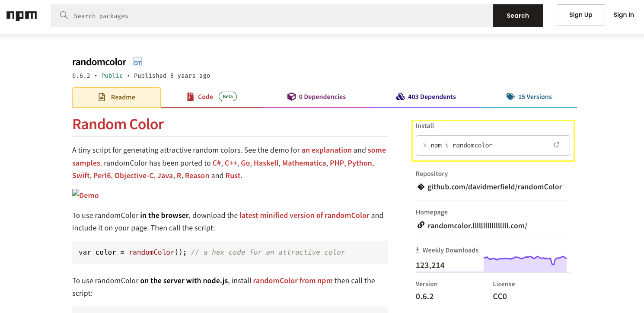Open the Sign In link
This screenshot has height=313, width=644.
[x=624, y=15]
